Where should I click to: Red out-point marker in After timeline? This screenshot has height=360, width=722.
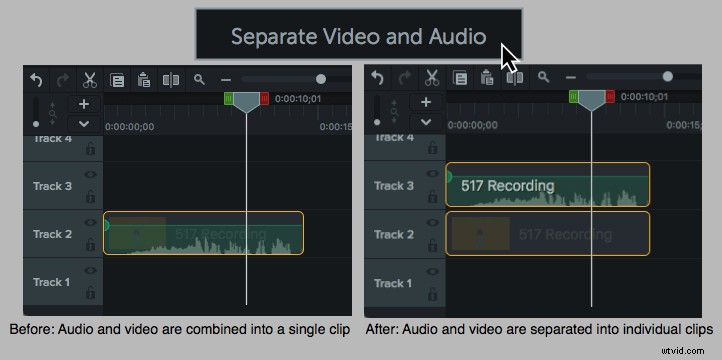pos(610,96)
